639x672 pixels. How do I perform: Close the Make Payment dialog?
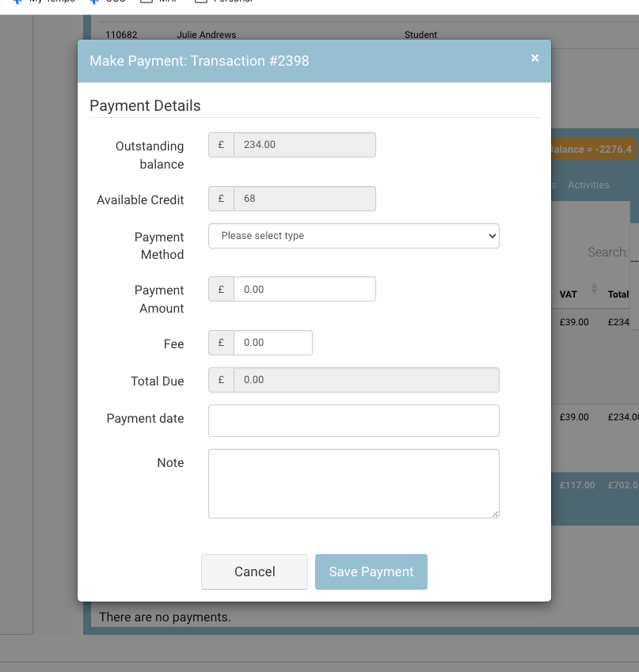[x=534, y=59]
